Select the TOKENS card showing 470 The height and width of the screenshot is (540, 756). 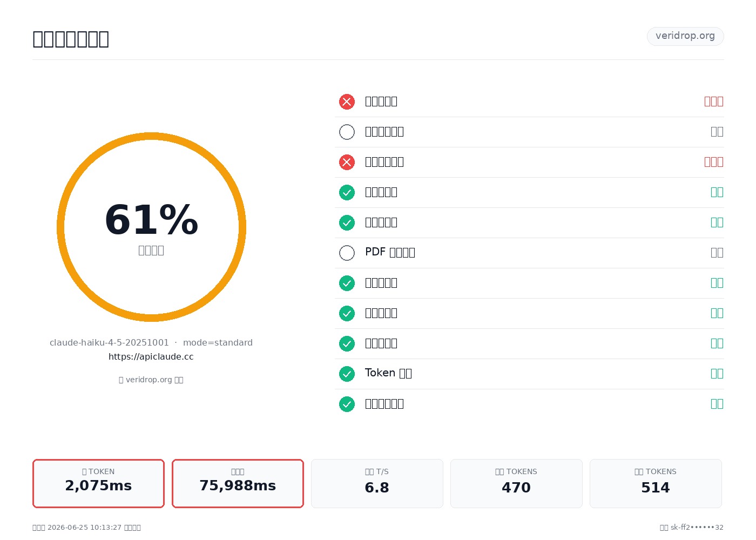pyautogui.click(x=516, y=483)
